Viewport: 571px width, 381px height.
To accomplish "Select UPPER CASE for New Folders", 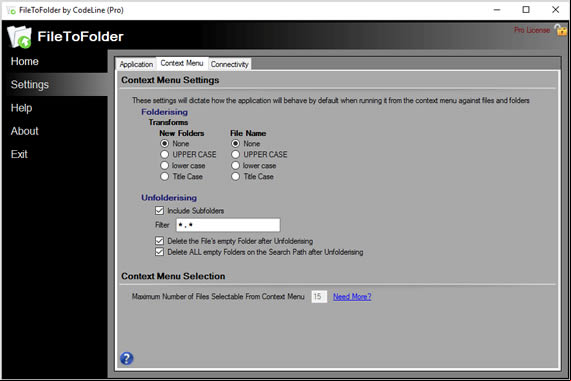I will [x=165, y=154].
